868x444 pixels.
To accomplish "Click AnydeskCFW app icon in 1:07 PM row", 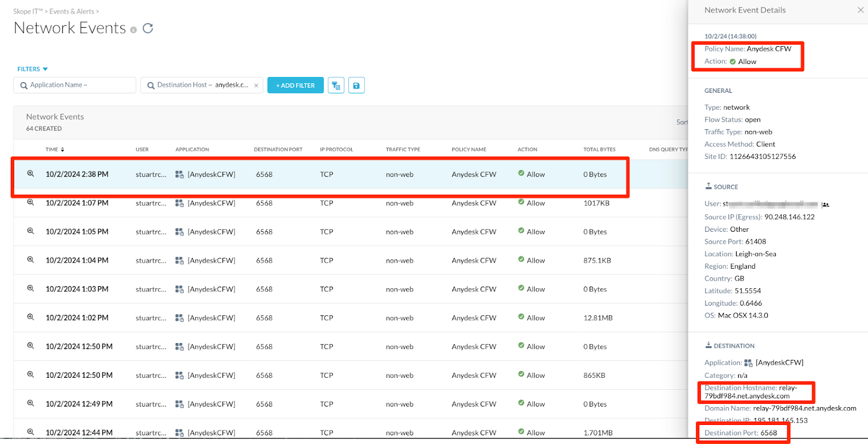I will 180,203.
